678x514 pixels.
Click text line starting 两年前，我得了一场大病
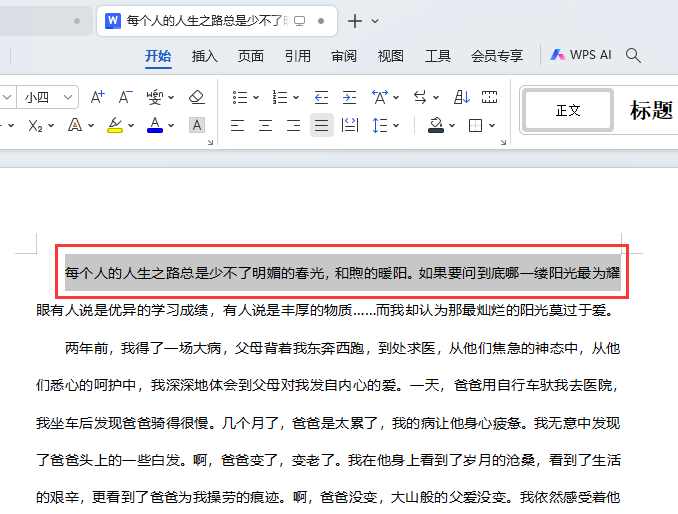(x=342, y=348)
